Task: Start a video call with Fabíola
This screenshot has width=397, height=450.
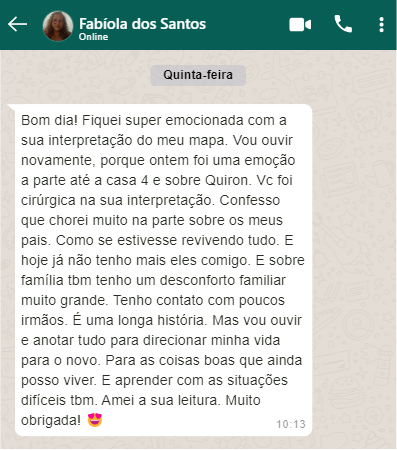Action: tap(300, 25)
